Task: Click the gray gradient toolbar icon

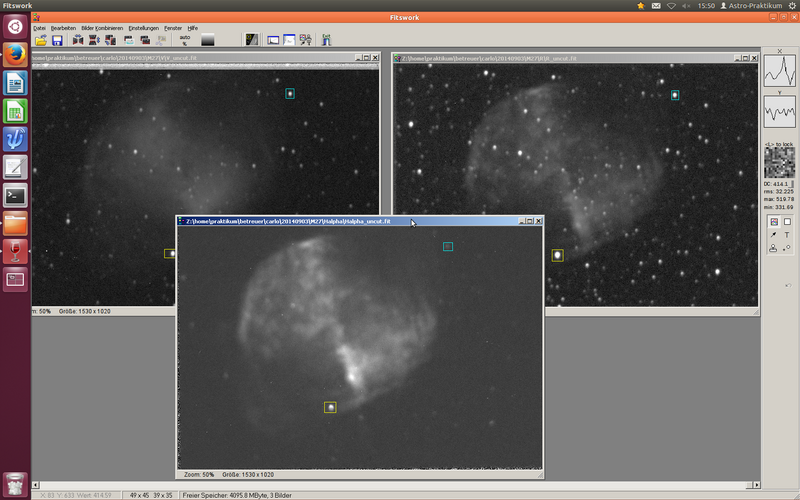Action: click(x=208, y=40)
